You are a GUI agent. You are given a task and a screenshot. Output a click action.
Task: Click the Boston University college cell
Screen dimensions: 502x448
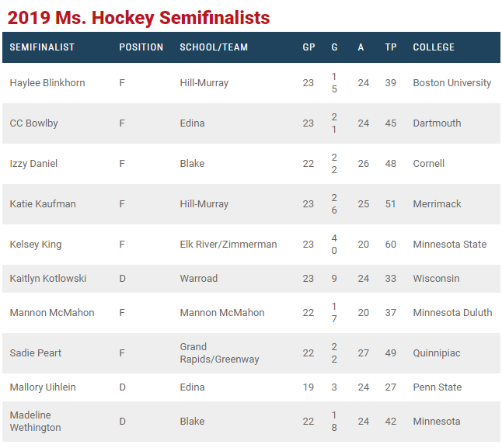pos(451,83)
